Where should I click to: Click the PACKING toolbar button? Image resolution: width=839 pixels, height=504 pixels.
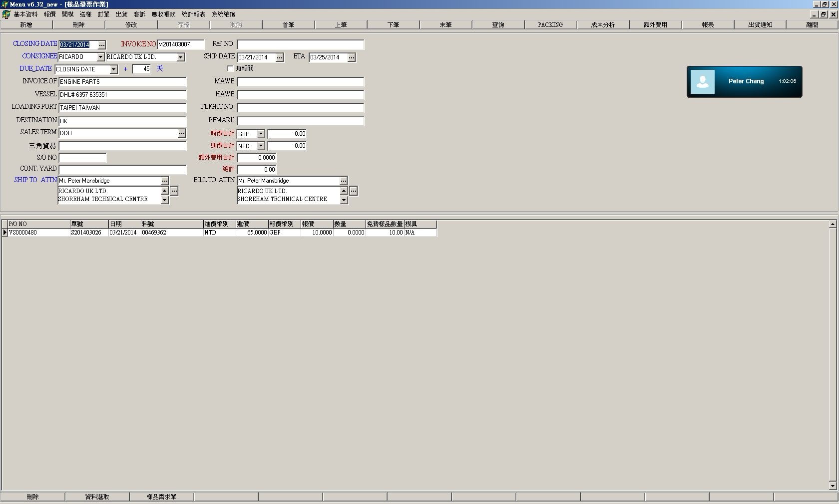pyautogui.click(x=550, y=25)
